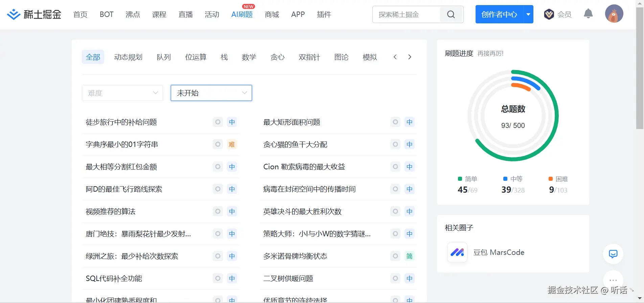Click 中 difficulty tag of SQL代码补全功能
The width and height of the screenshot is (644, 303).
[x=232, y=278]
